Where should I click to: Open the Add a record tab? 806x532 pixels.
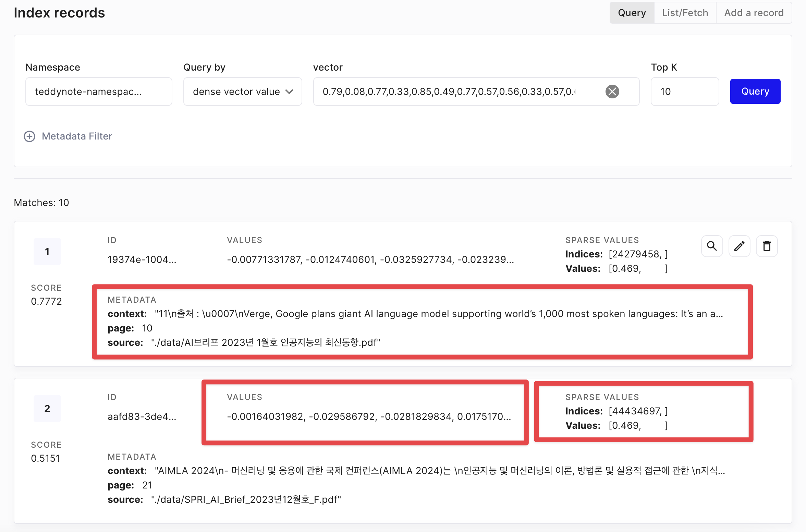pyautogui.click(x=754, y=13)
